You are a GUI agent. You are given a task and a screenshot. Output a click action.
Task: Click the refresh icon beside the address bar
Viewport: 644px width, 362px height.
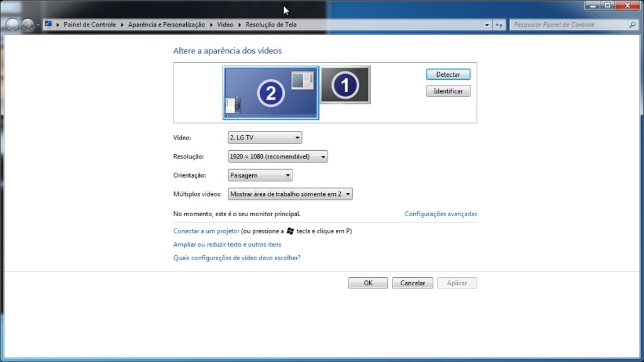499,25
